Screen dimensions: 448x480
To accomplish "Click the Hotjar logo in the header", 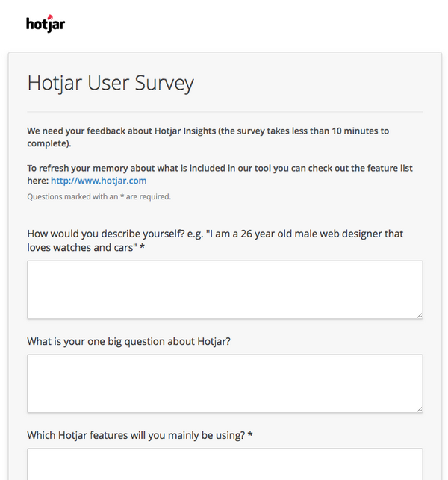I will (x=46, y=24).
